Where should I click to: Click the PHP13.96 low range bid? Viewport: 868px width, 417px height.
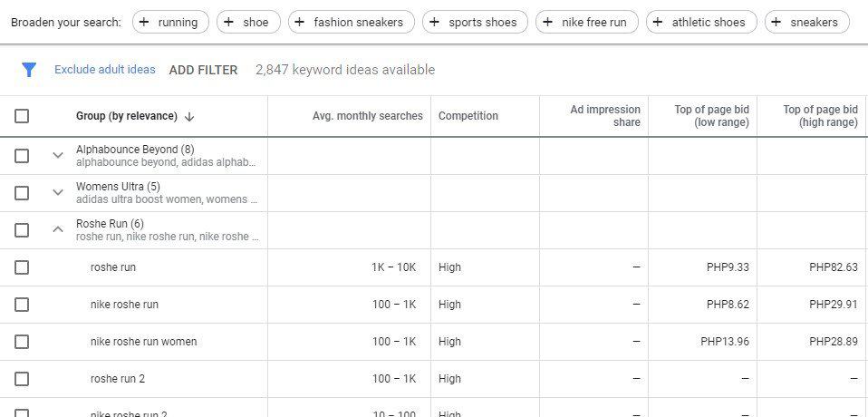725,342
